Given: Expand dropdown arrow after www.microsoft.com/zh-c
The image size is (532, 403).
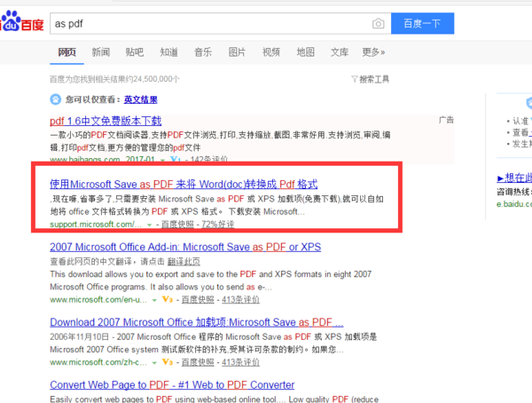Looking at the screenshot, I should [x=154, y=362].
